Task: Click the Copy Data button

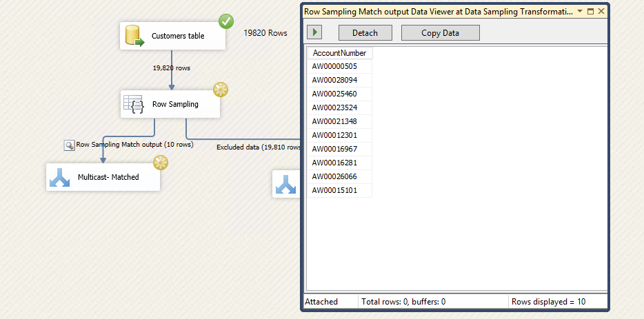Action: (440, 32)
